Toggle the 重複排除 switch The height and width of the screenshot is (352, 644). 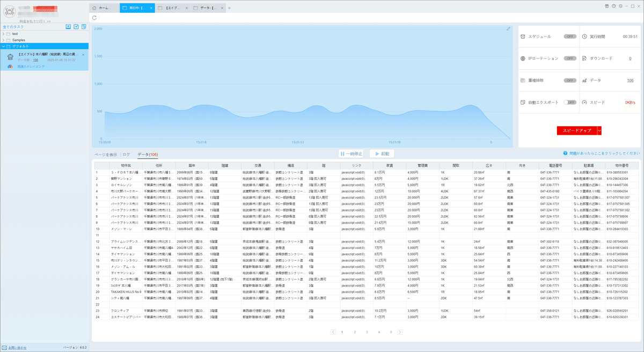570,80
